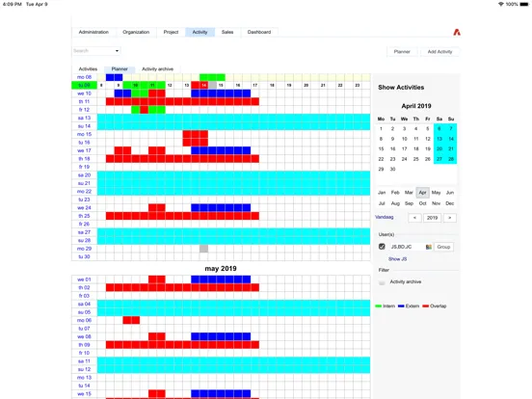Screen dimensions: 532x399
Task: Open day row mo 15
Action: [84, 134]
